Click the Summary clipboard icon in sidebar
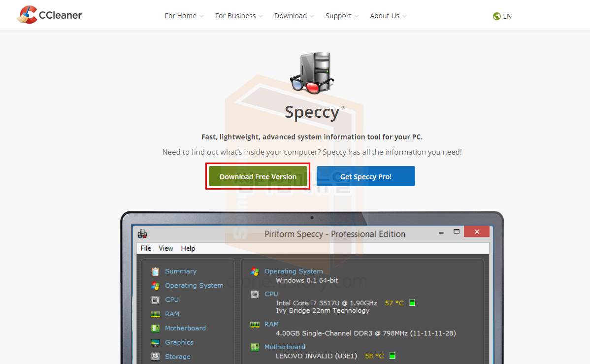Image resolution: width=590 pixels, height=364 pixels. point(156,271)
